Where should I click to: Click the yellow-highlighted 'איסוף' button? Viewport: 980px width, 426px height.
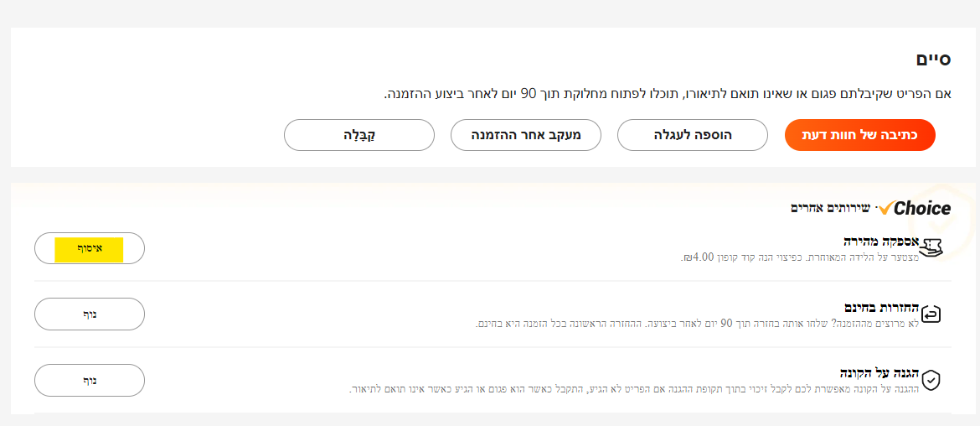pos(89,249)
